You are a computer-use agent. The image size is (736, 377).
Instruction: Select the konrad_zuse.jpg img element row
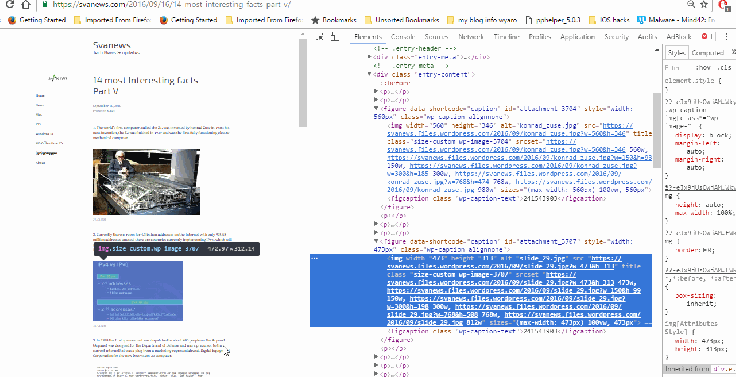[519, 157]
